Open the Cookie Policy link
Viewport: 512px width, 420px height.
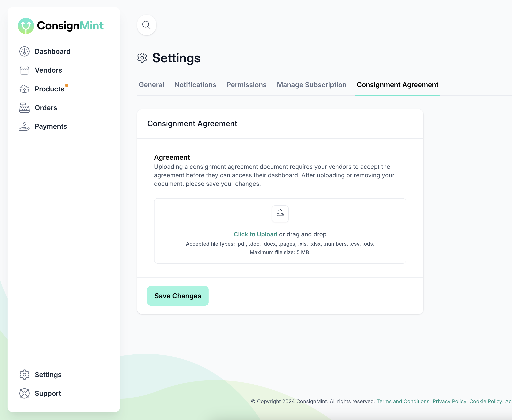(x=486, y=401)
